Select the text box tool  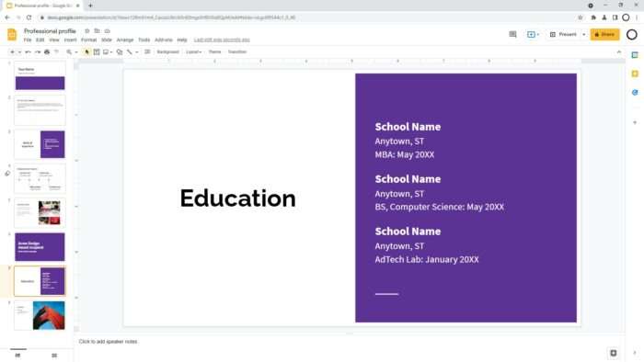(x=97, y=52)
